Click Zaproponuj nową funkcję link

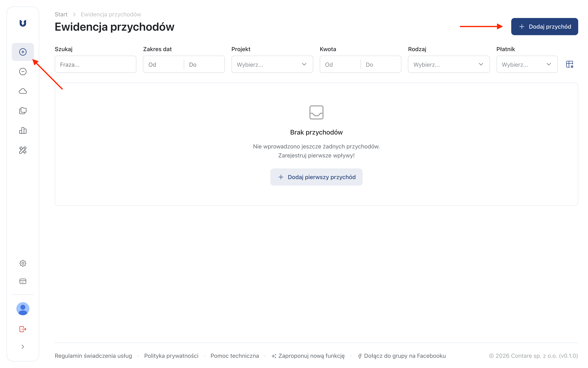click(308, 356)
